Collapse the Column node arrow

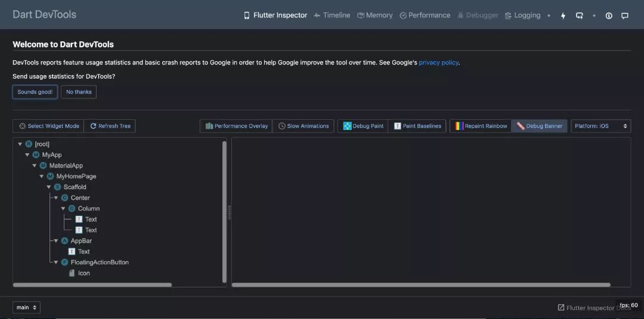(x=63, y=209)
